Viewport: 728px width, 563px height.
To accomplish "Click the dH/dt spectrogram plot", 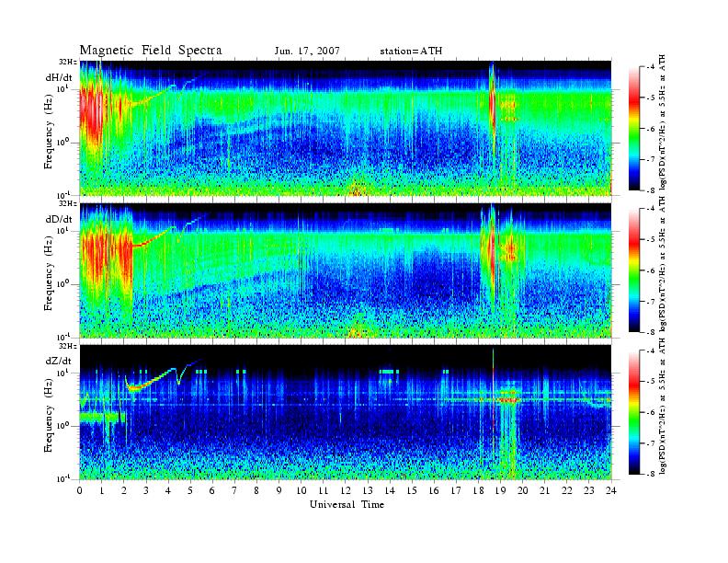I will click(346, 128).
